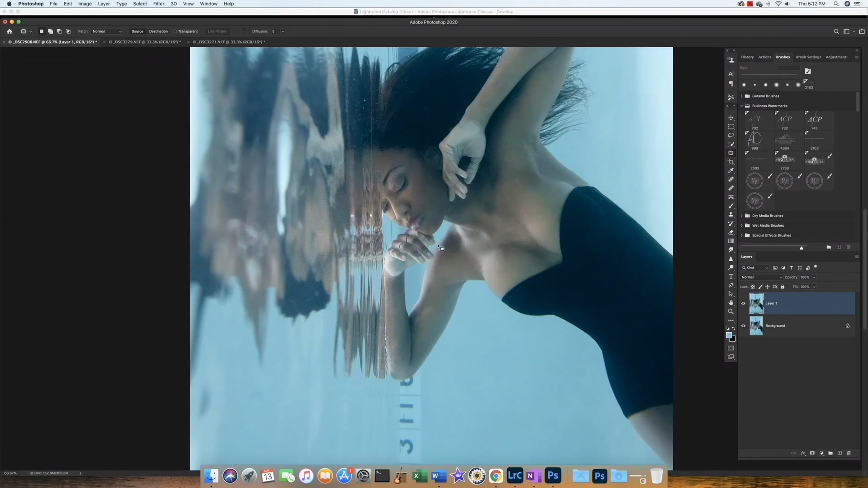
Task: Select the Lasso tool
Action: tap(731, 136)
